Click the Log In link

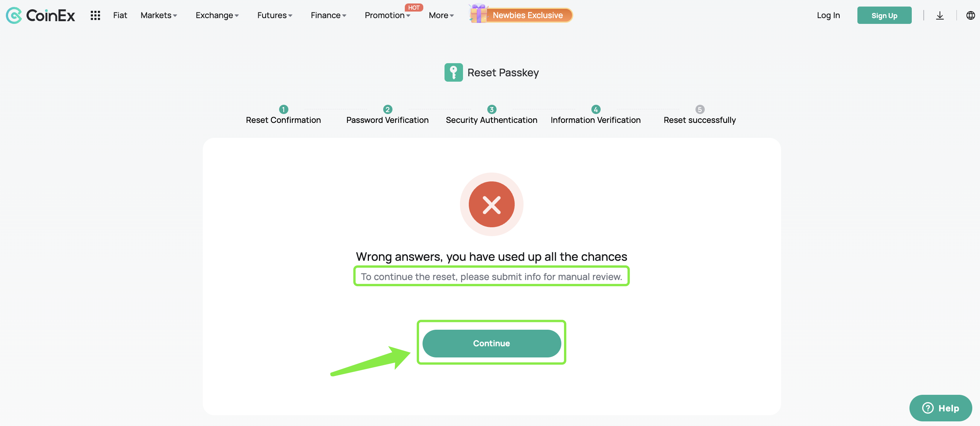(828, 15)
